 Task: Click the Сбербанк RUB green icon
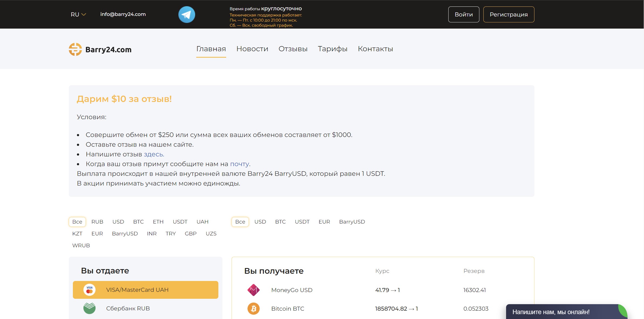pyautogui.click(x=89, y=308)
